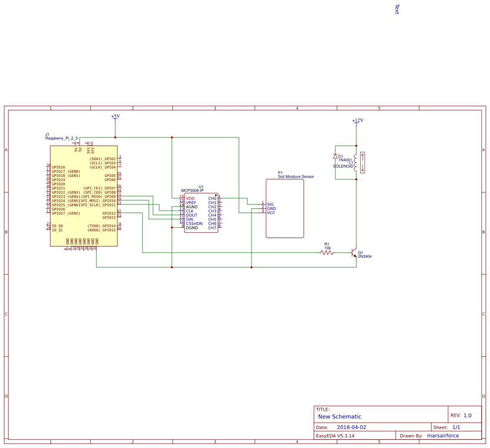490x448 pixels.
Task: Select the marsairforce author name
Action: [x=443, y=435]
